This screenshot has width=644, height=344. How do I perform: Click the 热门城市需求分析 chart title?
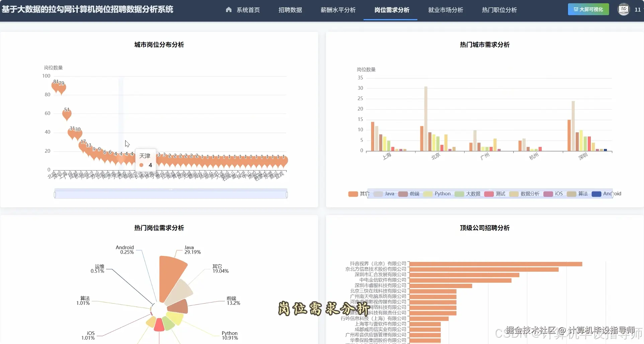pos(485,45)
